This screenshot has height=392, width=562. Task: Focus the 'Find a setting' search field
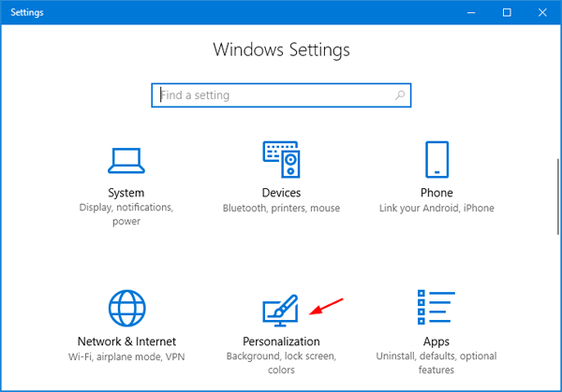point(272,95)
